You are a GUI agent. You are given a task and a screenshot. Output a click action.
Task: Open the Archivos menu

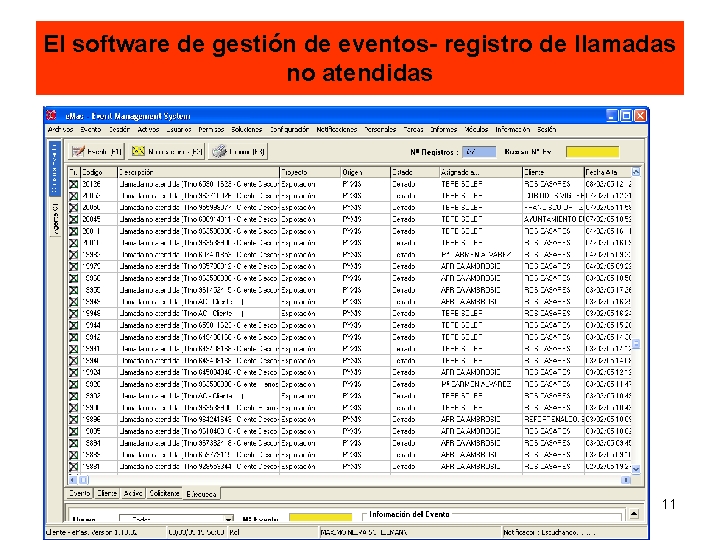[60, 129]
